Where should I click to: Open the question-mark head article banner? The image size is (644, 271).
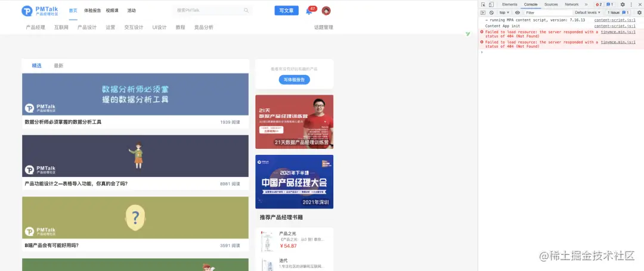coord(135,218)
